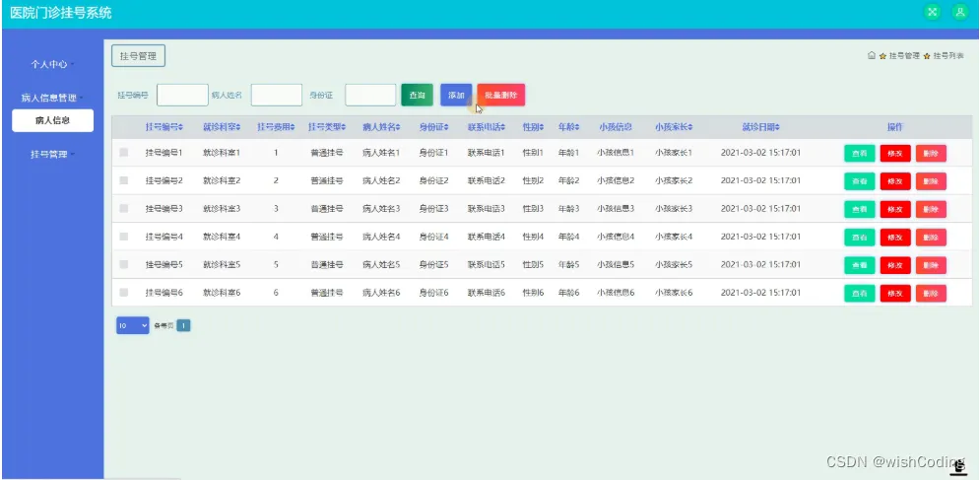Delete row 挂号编号3

pyautogui.click(x=932, y=209)
